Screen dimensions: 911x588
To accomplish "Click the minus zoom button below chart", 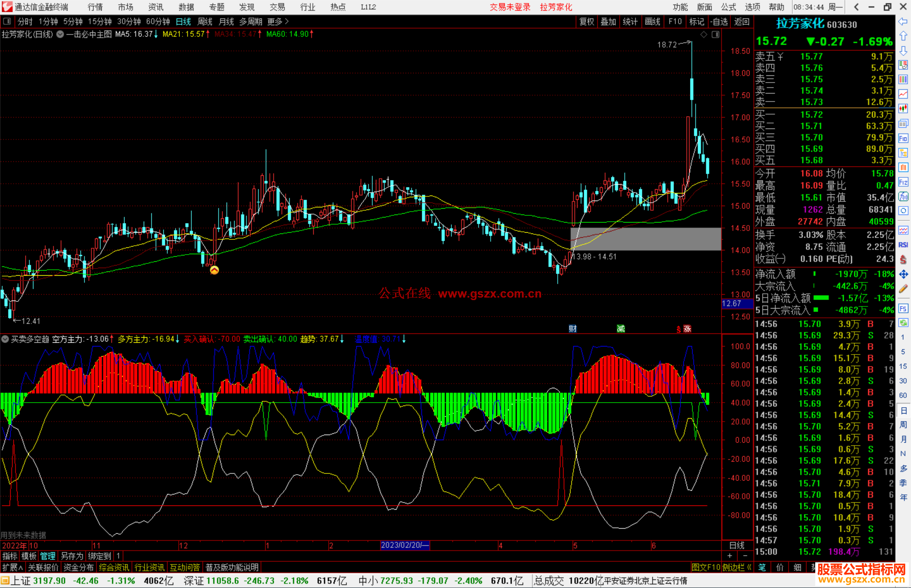I will (x=745, y=556).
